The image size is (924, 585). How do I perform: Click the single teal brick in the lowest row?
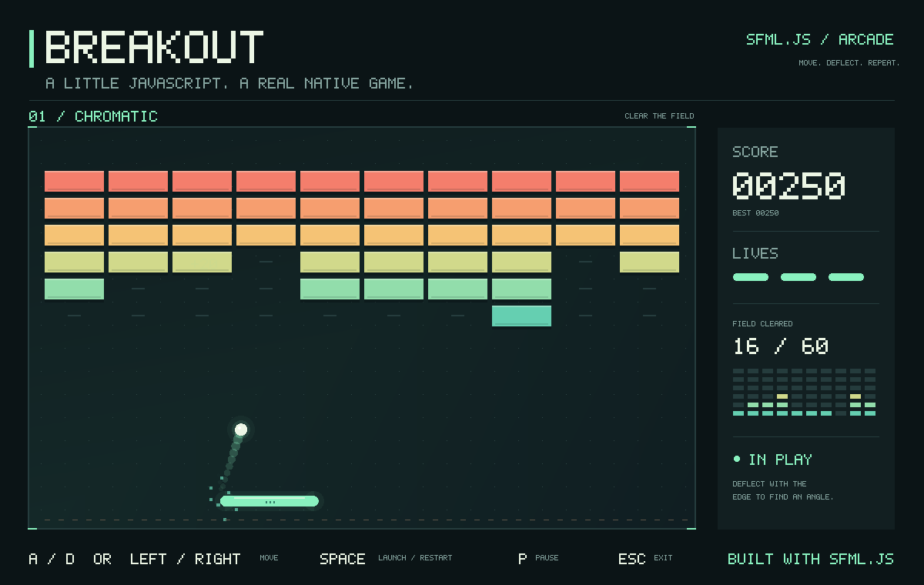point(521,316)
